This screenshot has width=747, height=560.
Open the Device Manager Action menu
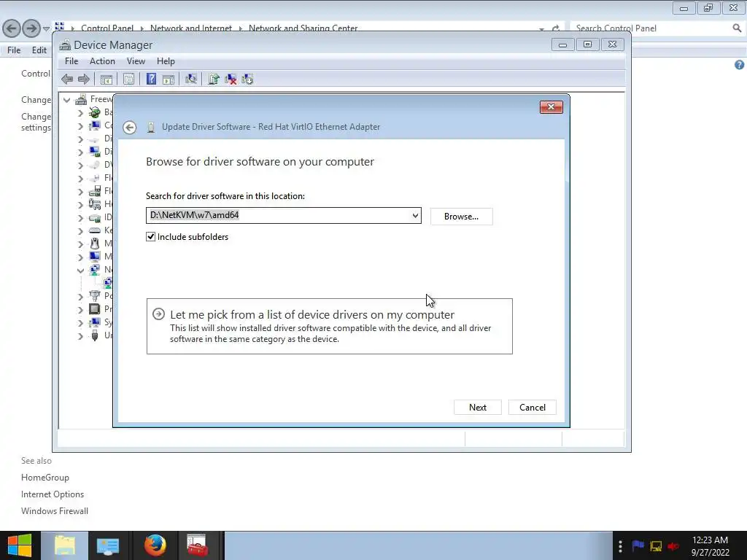(102, 61)
